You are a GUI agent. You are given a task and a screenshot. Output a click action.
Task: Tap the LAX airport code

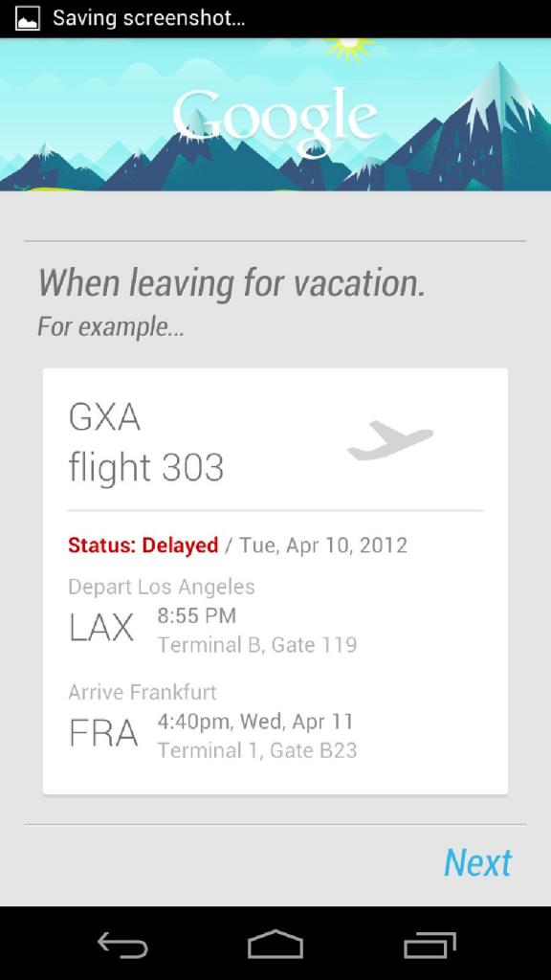pyautogui.click(x=101, y=628)
